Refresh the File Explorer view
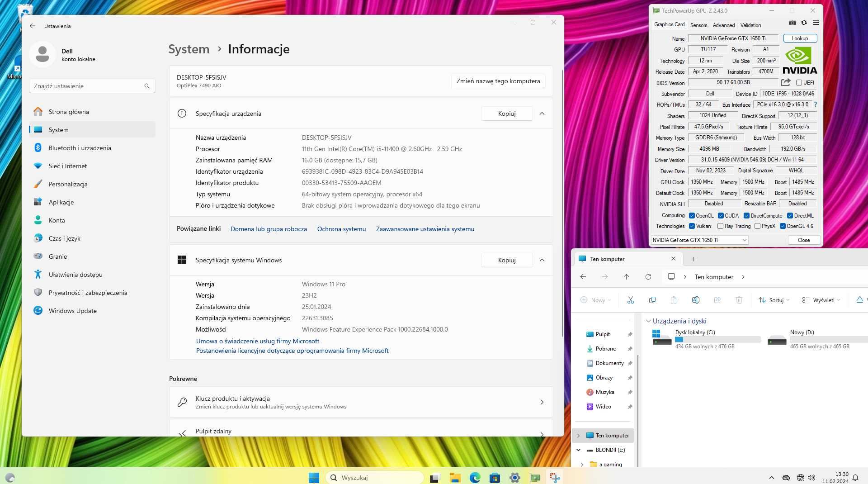This screenshot has height=484, width=868. 648,277
